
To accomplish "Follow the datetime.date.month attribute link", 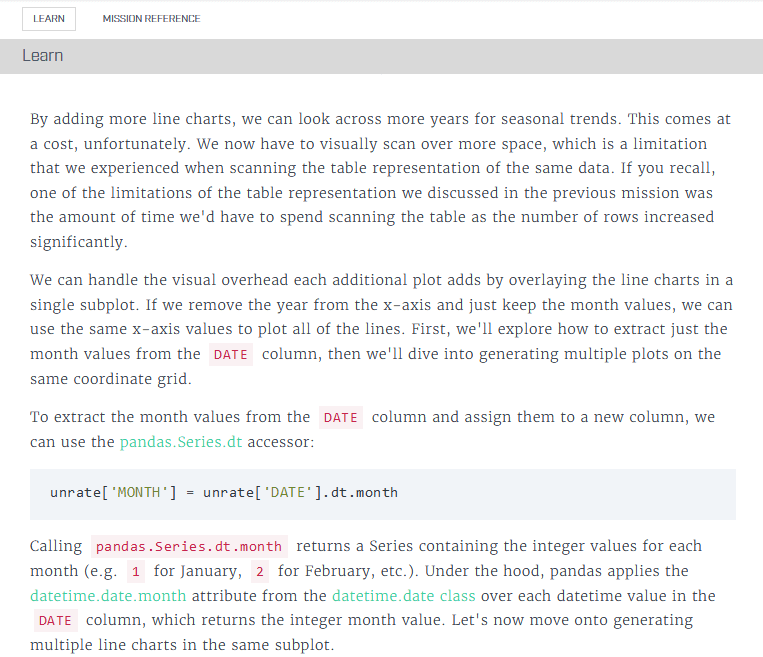I will pyautogui.click(x=113, y=596).
